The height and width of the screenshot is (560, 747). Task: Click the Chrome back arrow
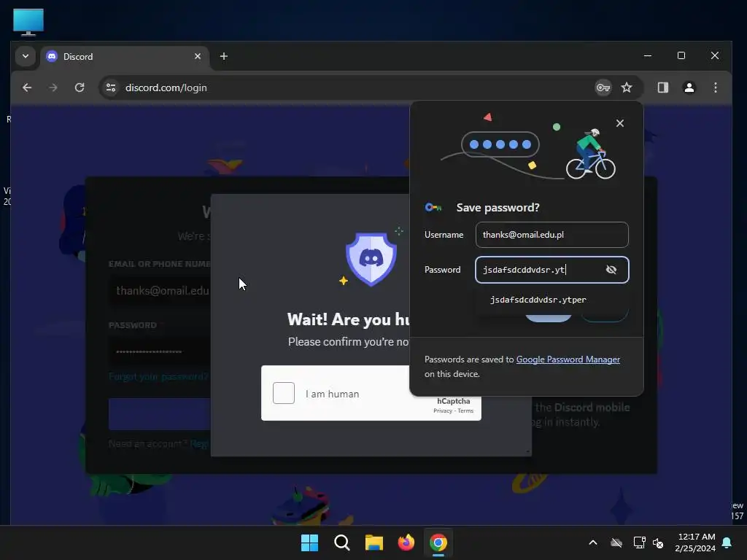[x=27, y=87]
